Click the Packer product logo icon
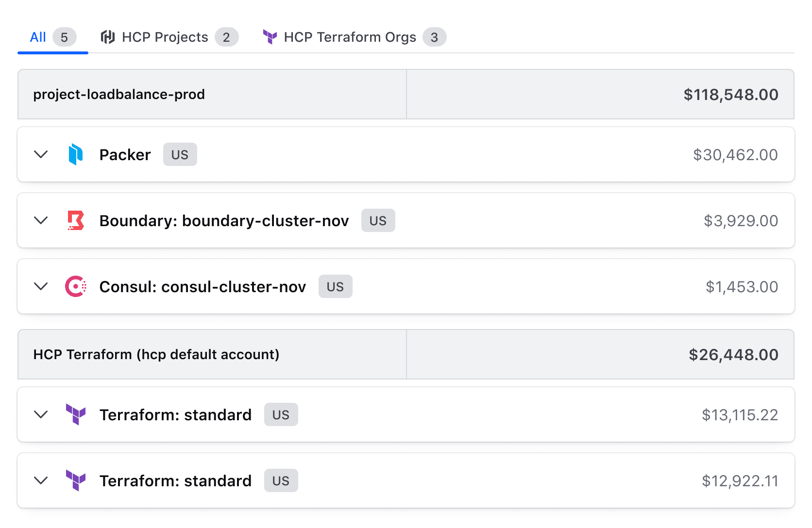 76,155
